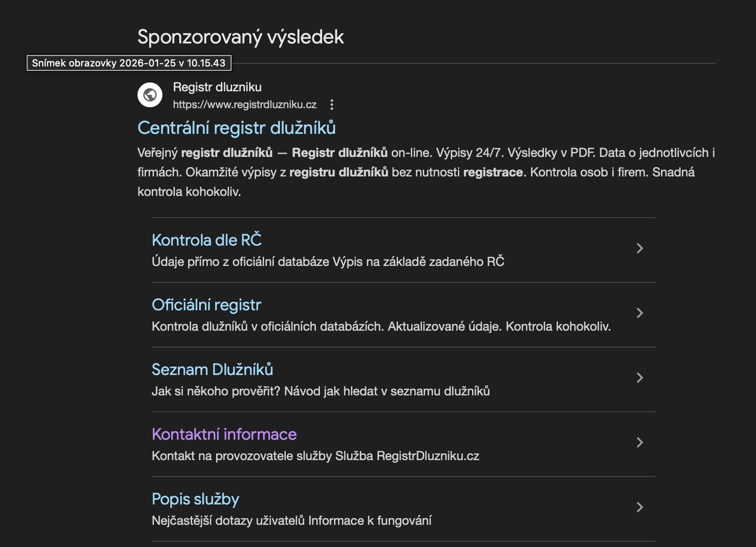Click the https://www.registrdluzniku.cz URL text
The image size is (756, 547).
244,105
